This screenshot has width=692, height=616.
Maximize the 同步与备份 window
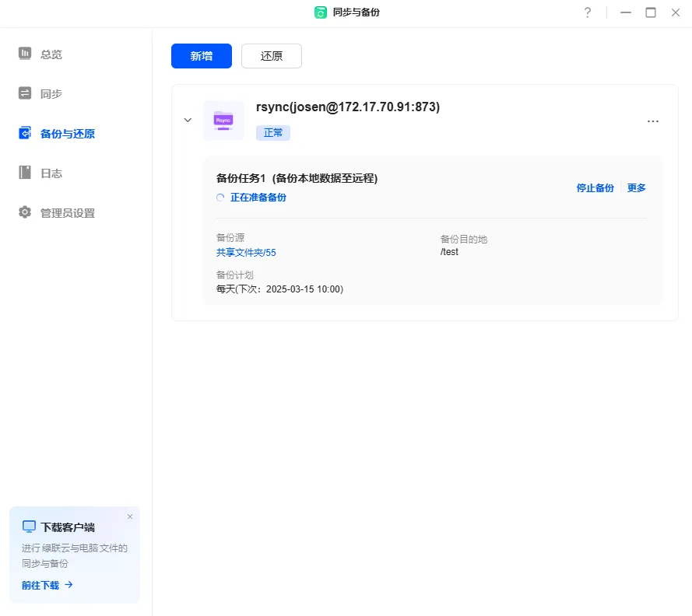[x=651, y=12]
